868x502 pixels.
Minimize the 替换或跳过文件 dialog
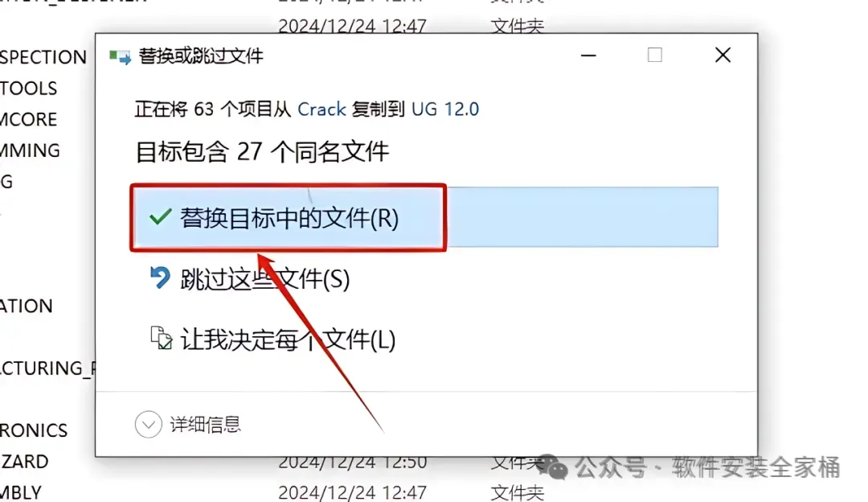coord(588,56)
